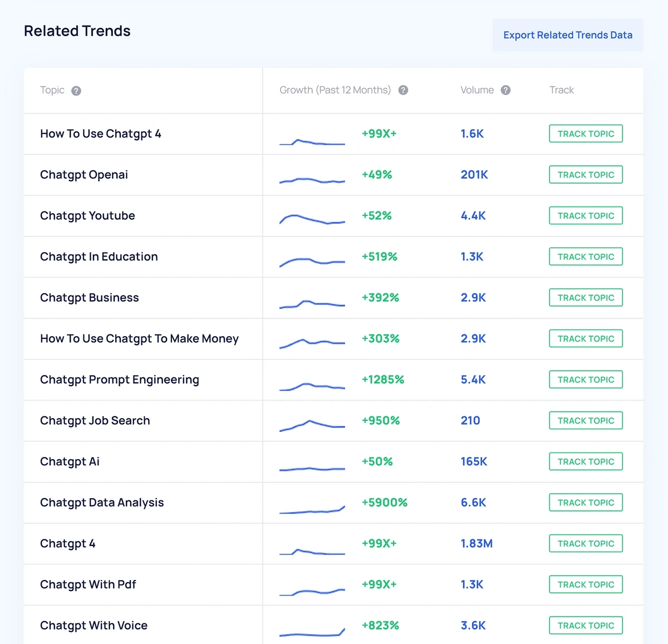Image resolution: width=668 pixels, height=644 pixels.
Task: Click the Chatgpt Ai growth sparkline chart
Action: pyautogui.click(x=312, y=468)
